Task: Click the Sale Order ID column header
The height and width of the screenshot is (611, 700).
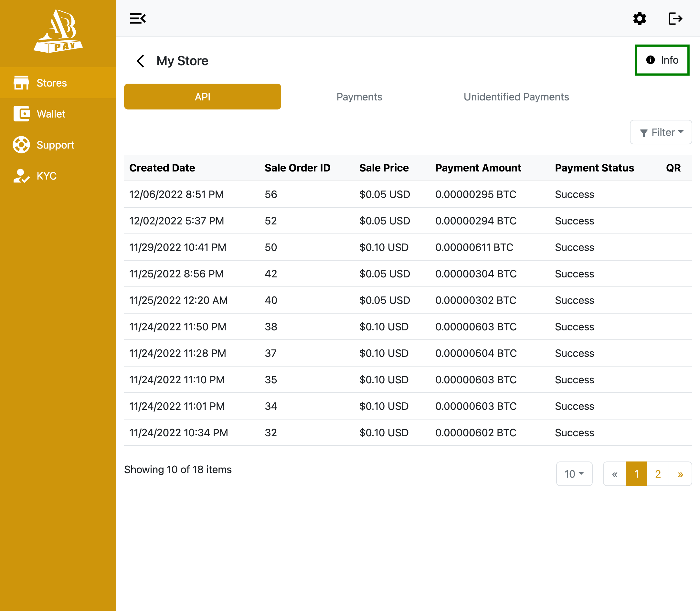Action: pos(297,168)
